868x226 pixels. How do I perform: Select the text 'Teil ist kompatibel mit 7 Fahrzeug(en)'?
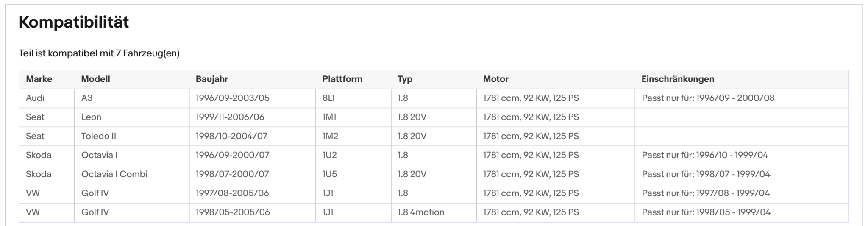point(99,53)
